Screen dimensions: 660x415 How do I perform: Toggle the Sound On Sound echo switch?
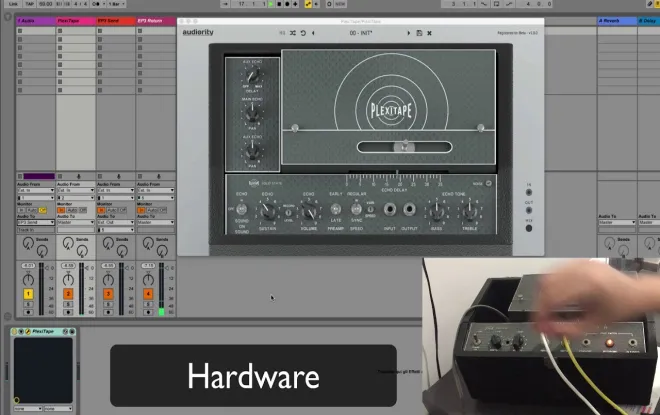tap(241, 209)
